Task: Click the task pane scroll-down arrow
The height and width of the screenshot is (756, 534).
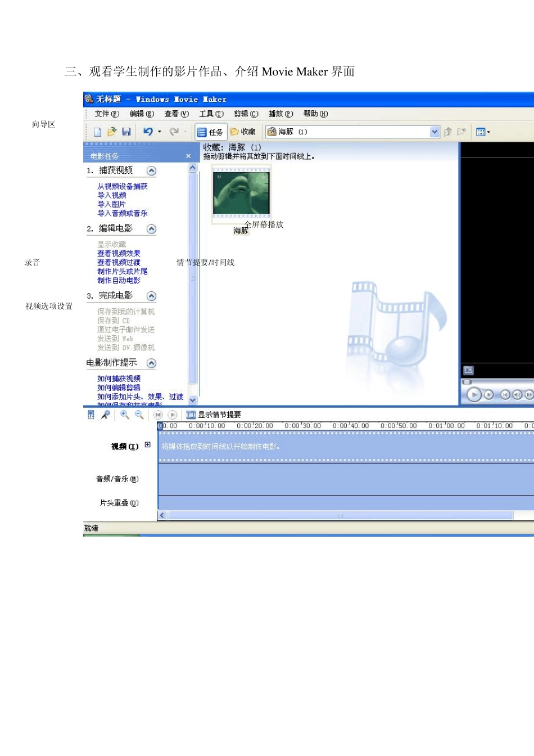Action: (193, 400)
